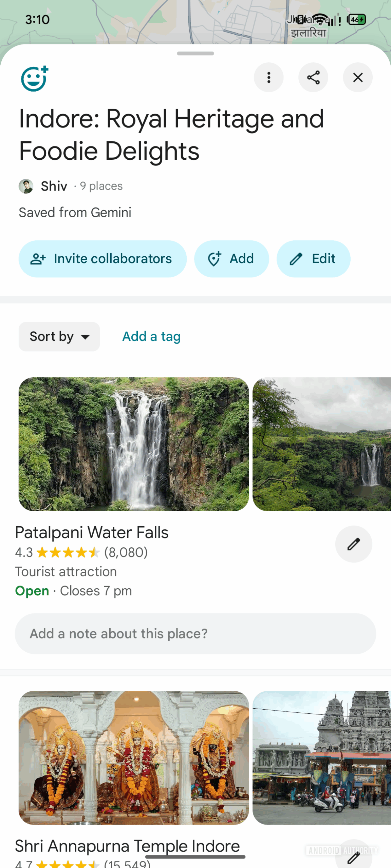Tap pencil icon beside Shri Annapurna Temple
The width and height of the screenshot is (391, 868).
click(353, 858)
